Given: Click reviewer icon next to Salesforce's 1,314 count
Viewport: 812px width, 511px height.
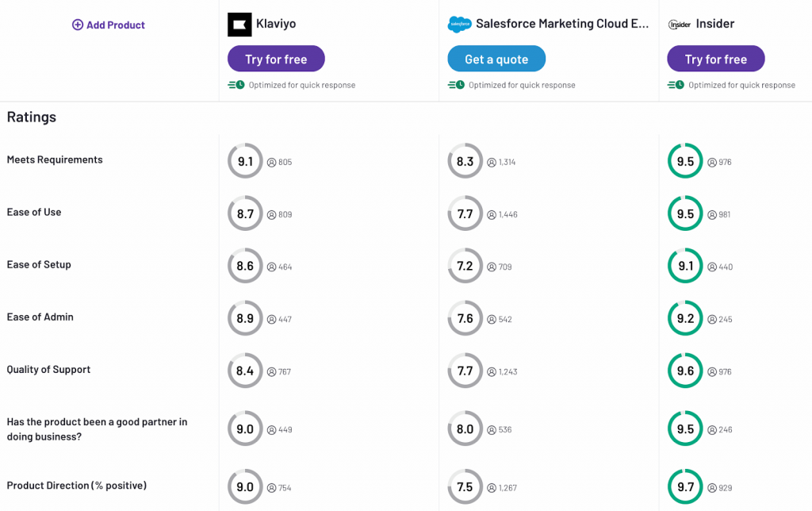Looking at the screenshot, I should 492,162.
